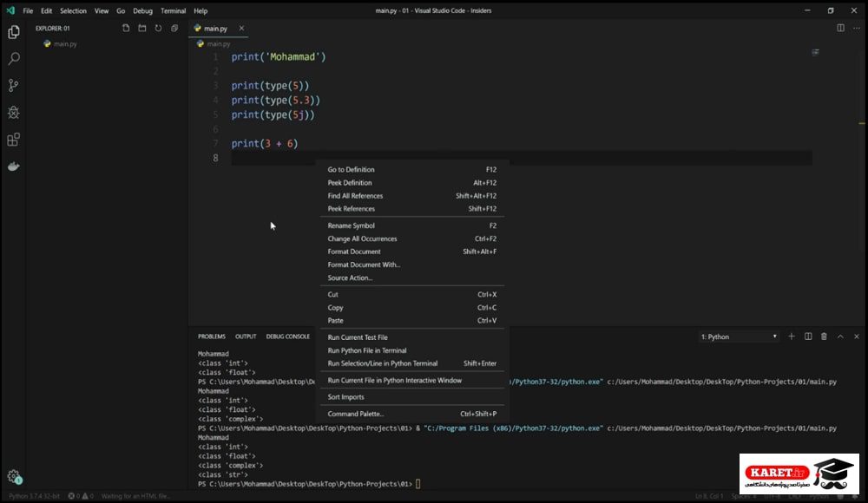Image resolution: width=868 pixels, height=503 pixels.
Task: Select Find All References
Action: 411,196
